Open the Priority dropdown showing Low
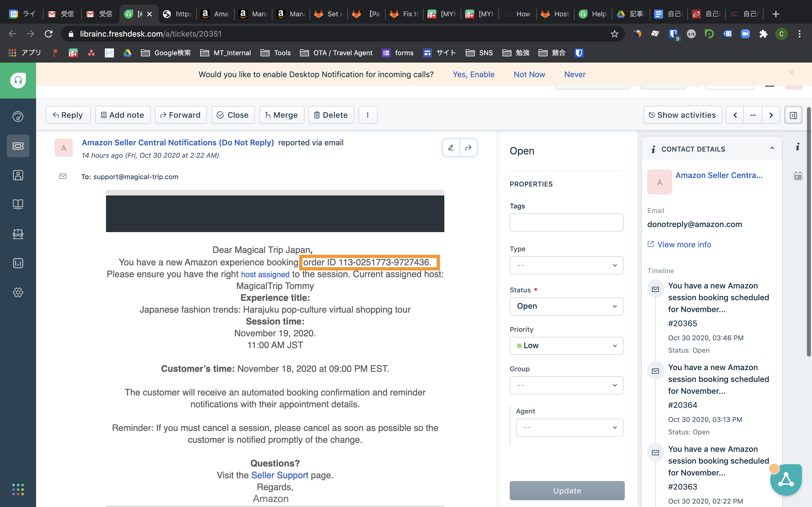Screen dimensions: 812x507 [x=566, y=346]
